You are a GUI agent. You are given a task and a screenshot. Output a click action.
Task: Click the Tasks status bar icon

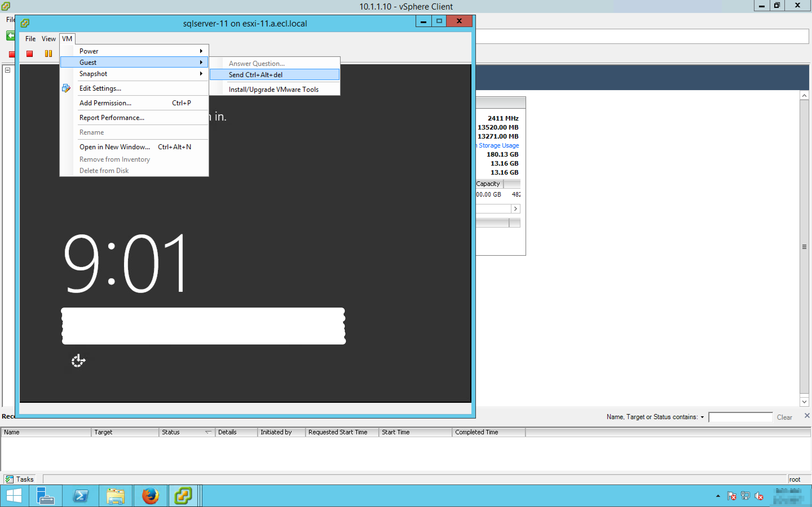click(x=9, y=479)
